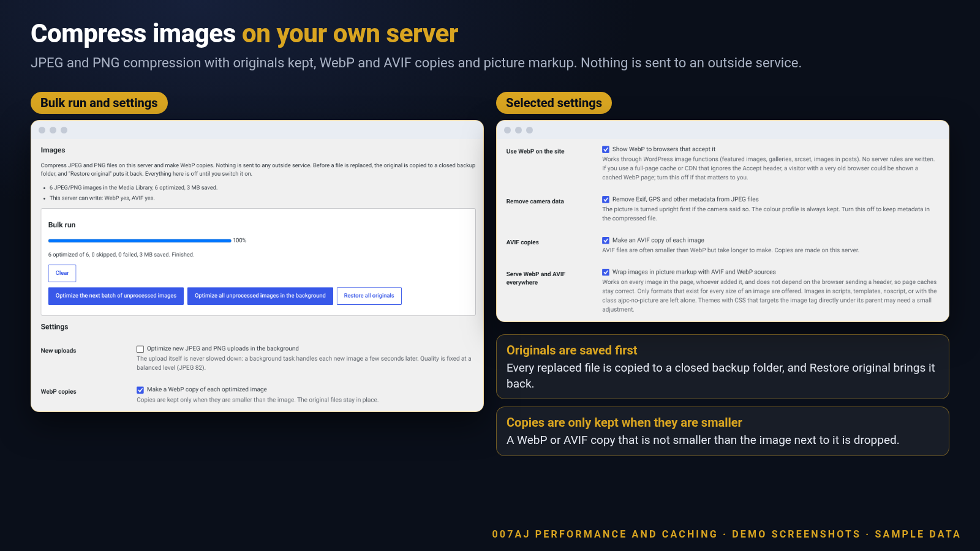Optimize the next batch of unprocessed images

116,296
